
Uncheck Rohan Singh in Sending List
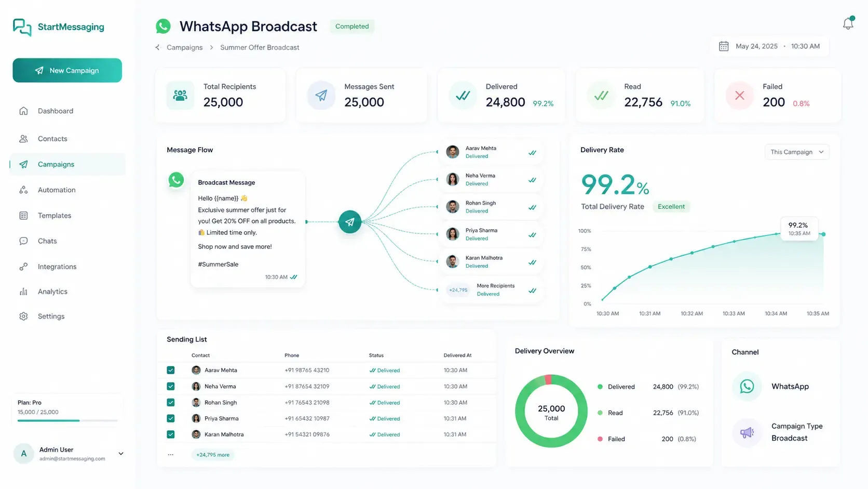(170, 402)
